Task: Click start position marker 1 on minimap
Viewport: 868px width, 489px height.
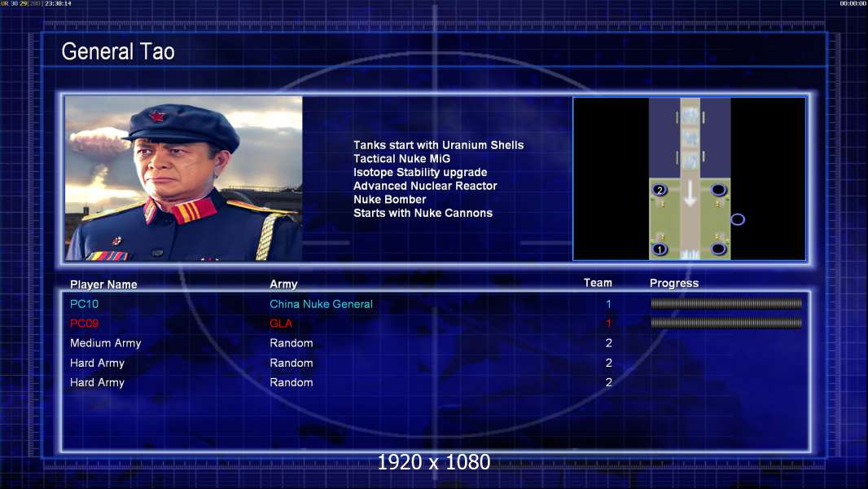Action: click(x=660, y=249)
